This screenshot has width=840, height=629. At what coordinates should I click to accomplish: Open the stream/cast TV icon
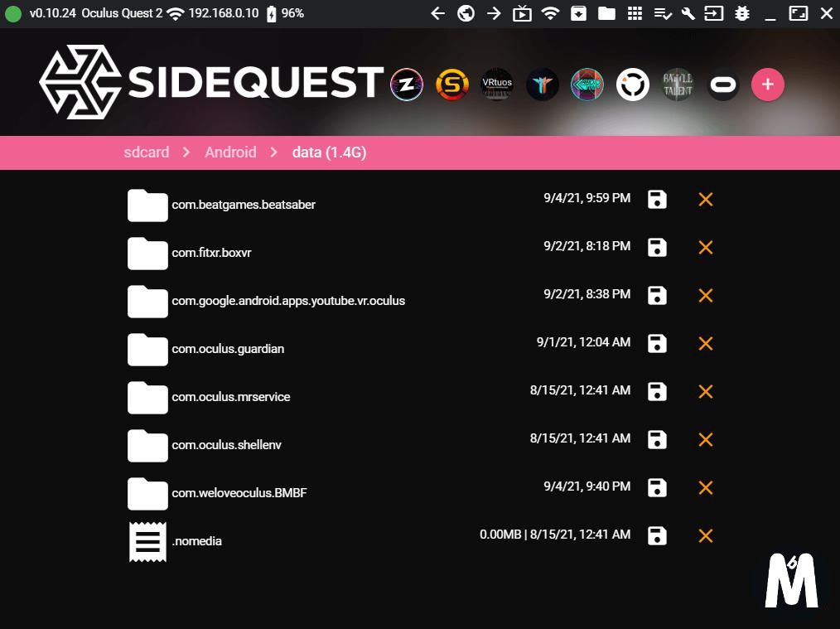click(522, 13)
